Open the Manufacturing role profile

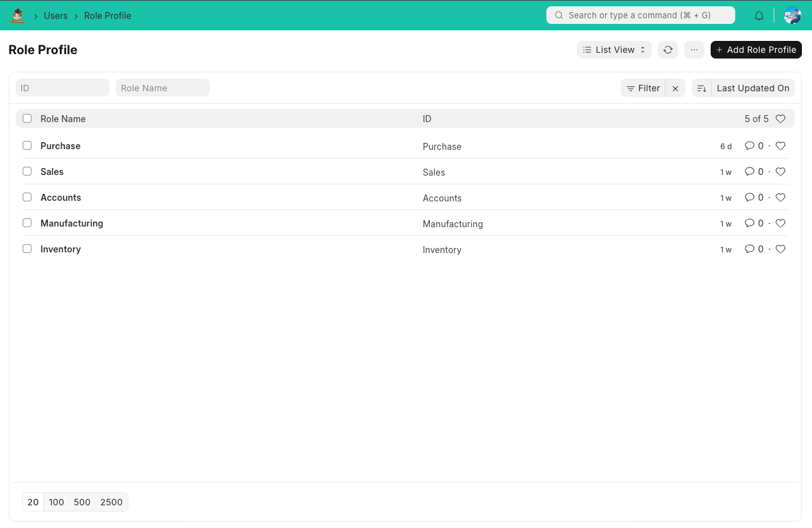pyautogui.click(x=72, y=223)
